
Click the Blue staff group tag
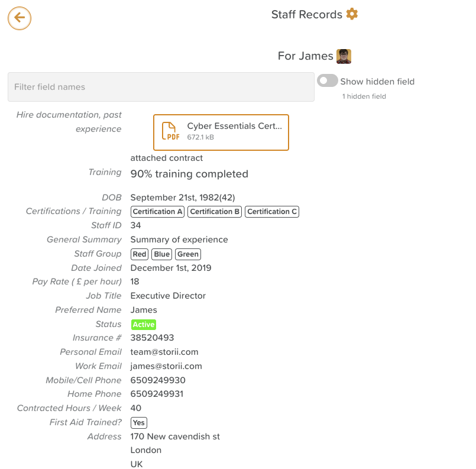coord(162,254)
